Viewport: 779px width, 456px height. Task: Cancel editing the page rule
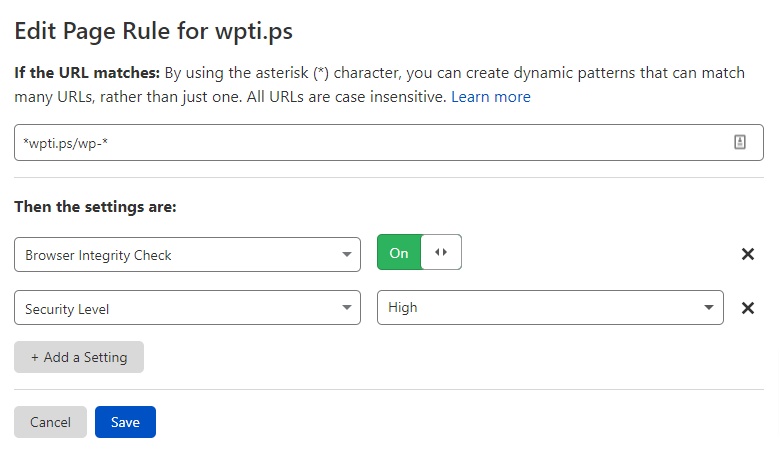[50, 422]
